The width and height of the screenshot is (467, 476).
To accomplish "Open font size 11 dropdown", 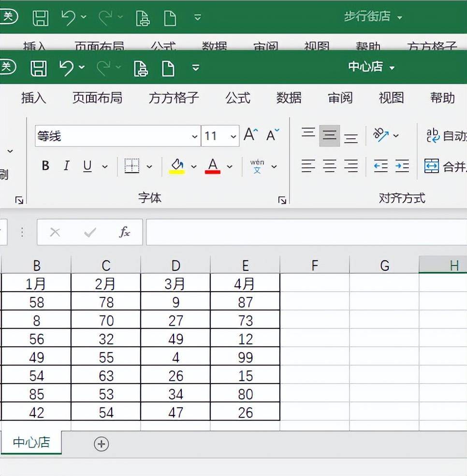I will pyautogui.click(x=233, y=136).
